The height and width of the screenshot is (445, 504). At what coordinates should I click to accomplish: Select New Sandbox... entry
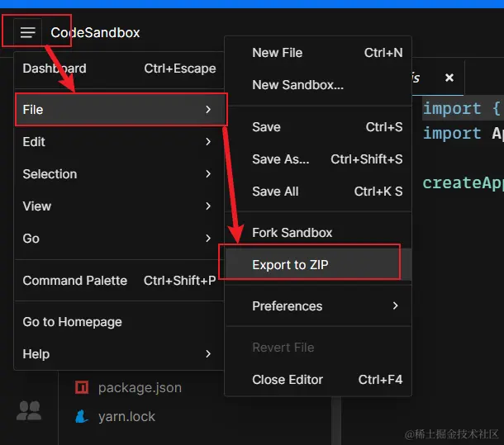[x=318, y=85]
